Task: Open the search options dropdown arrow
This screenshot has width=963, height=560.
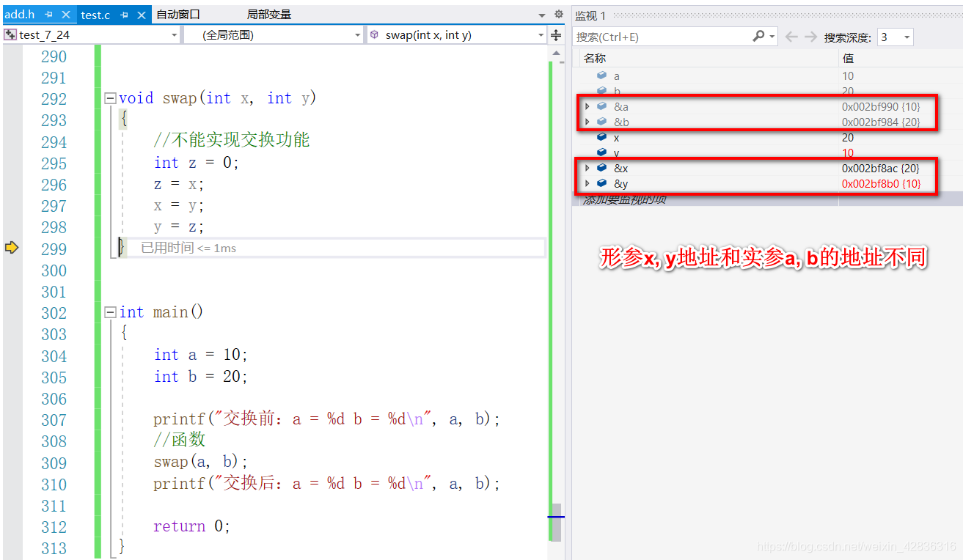Action: click(773, 37)
